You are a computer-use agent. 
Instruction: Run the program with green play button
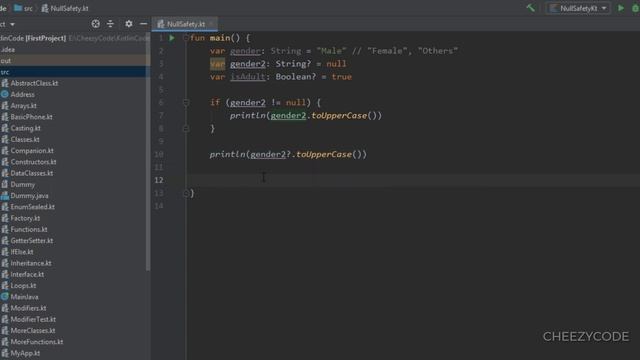pos(621,8)
